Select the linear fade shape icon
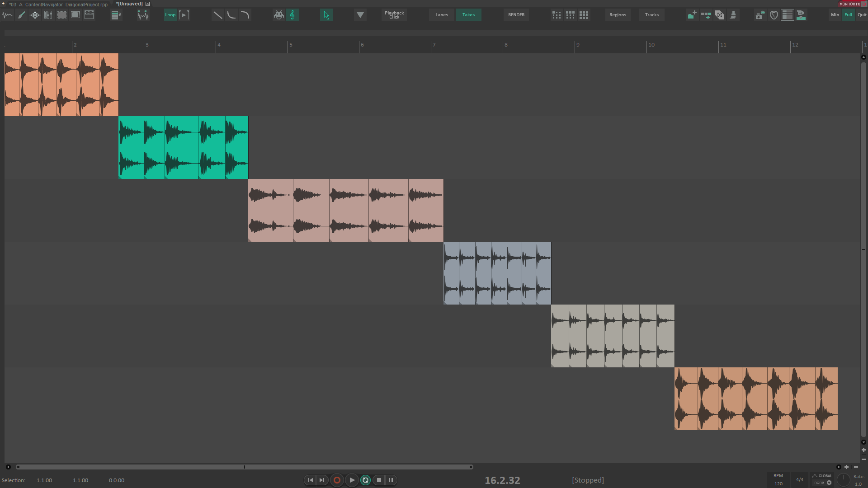 [217, 15]
